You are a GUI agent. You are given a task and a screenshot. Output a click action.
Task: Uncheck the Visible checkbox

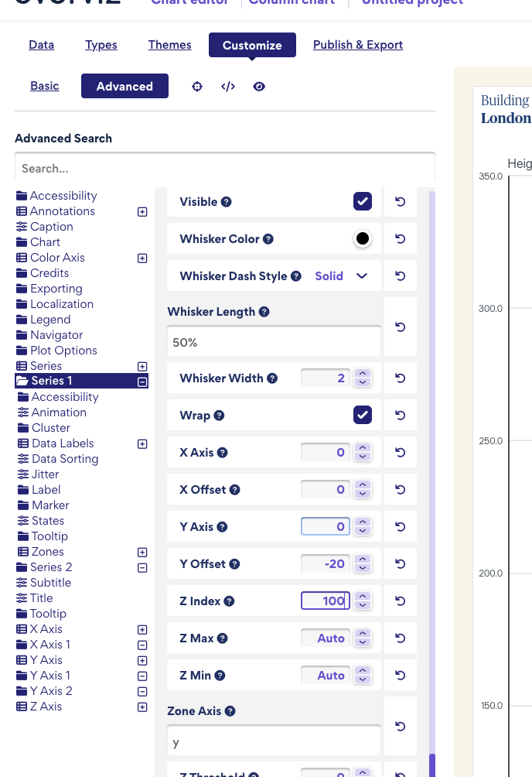[363, 202]
